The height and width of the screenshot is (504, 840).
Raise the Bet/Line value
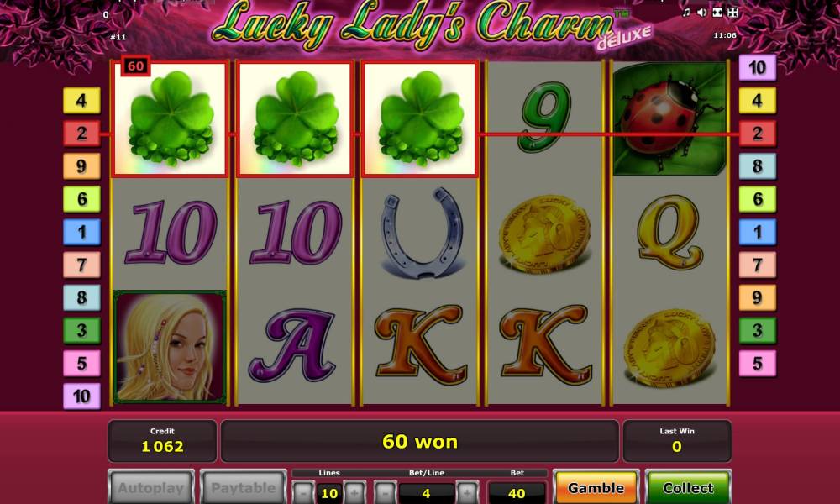coord(467,492)
